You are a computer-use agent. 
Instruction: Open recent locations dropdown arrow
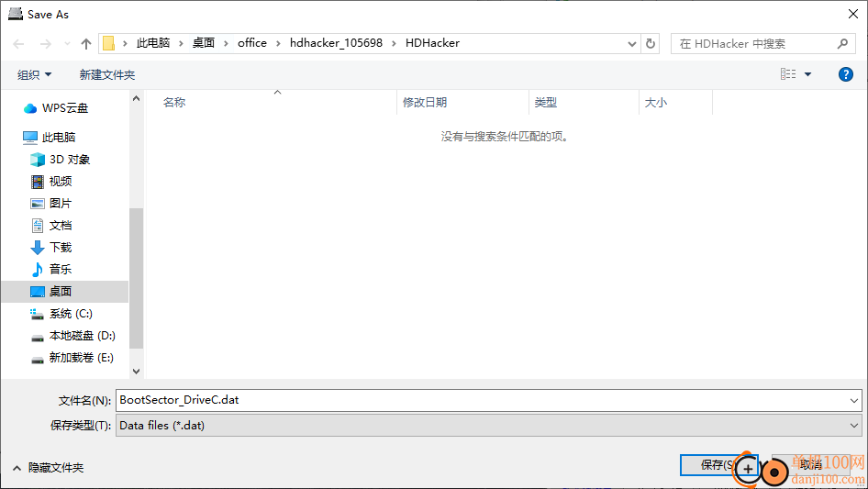tap(67, 44)
